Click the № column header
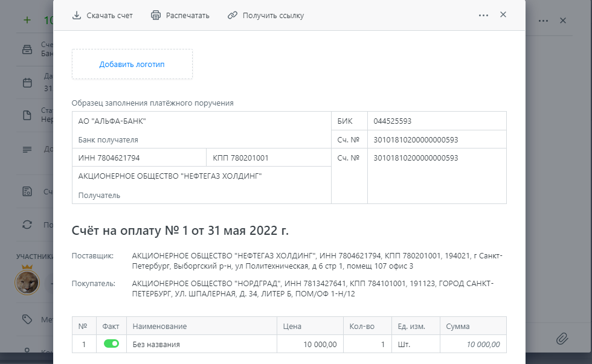Screen dimensions: 592x364 coord(84,326)
